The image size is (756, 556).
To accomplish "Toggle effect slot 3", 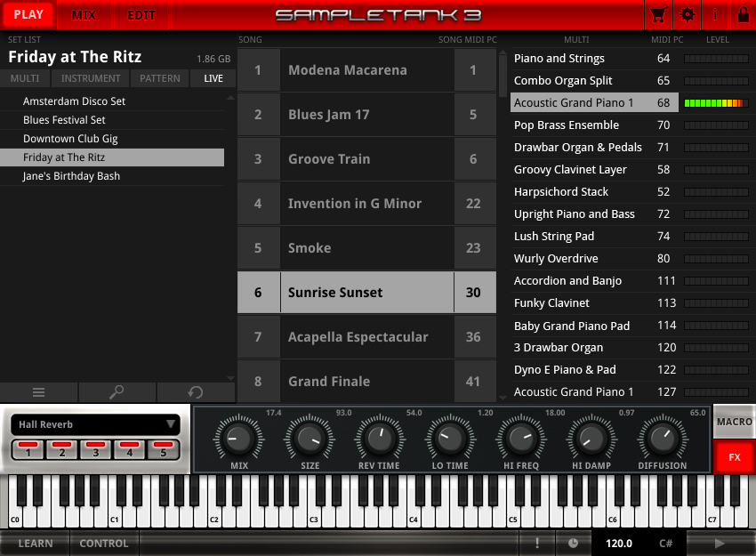I will (x=95, y=450).
